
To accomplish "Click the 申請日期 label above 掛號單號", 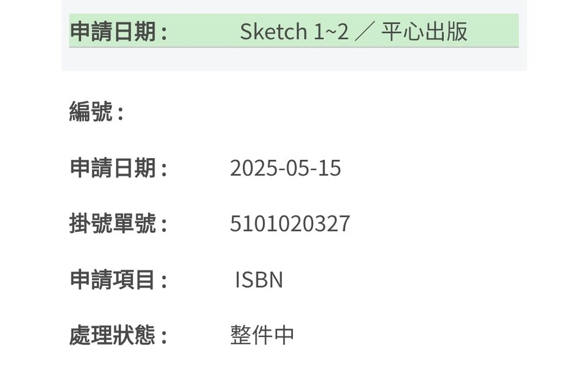I will 118,168.
